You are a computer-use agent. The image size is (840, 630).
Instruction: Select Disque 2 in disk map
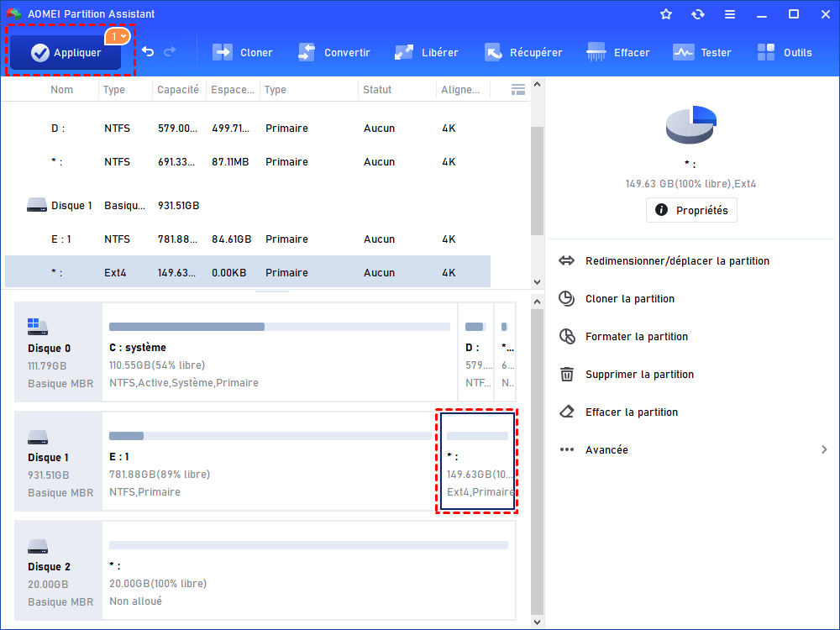(59, 570)
